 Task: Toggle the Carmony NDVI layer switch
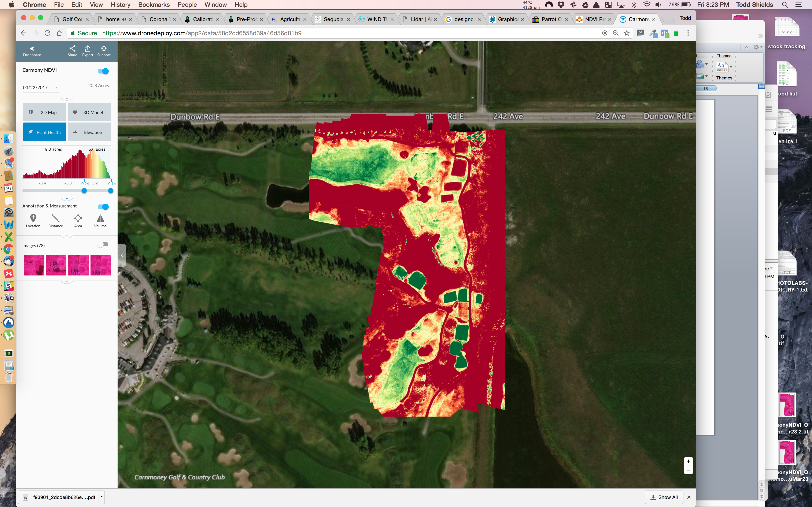[x=103, y=71]
